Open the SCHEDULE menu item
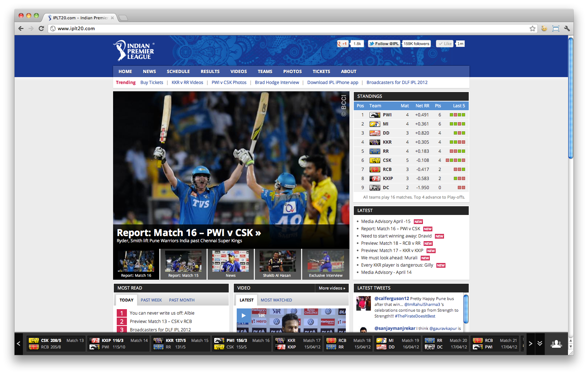Screen dimensions: 588x375 (x=178, y=72)
